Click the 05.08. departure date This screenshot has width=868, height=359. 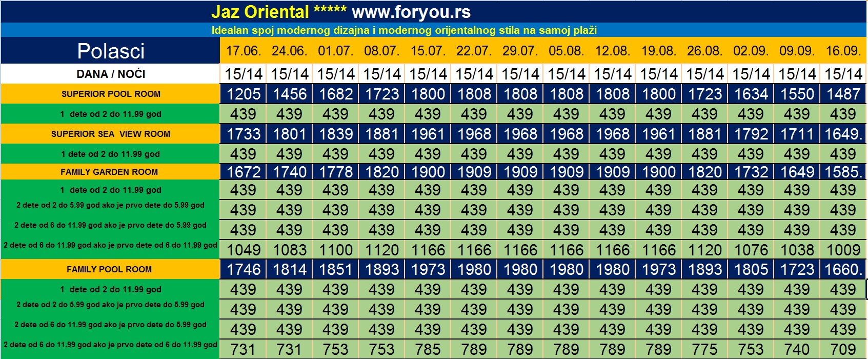point(567,51)
